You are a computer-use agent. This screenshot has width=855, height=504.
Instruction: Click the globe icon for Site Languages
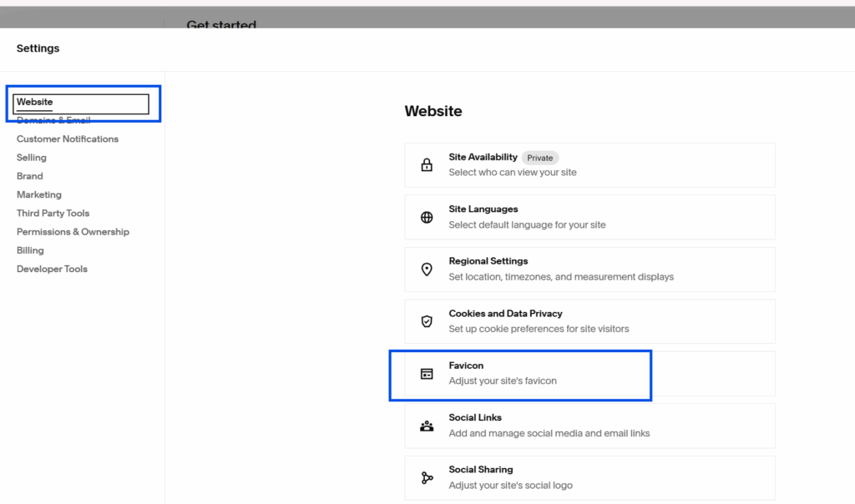click(x=427, y=218)
